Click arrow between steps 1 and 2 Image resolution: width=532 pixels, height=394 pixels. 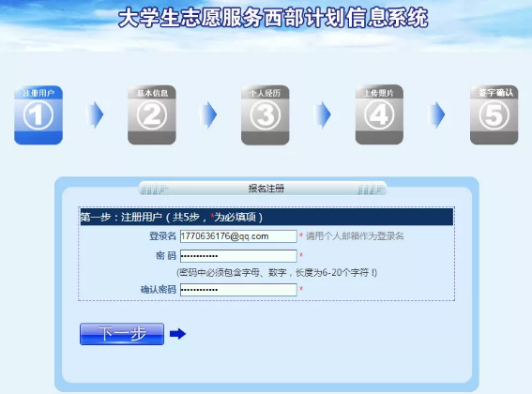click(95, 114)
